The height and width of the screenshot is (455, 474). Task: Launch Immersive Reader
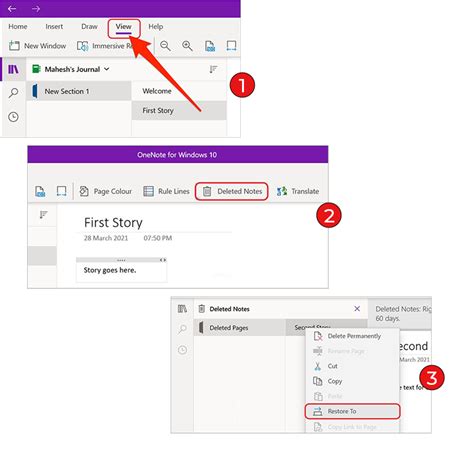pos(105,46)
